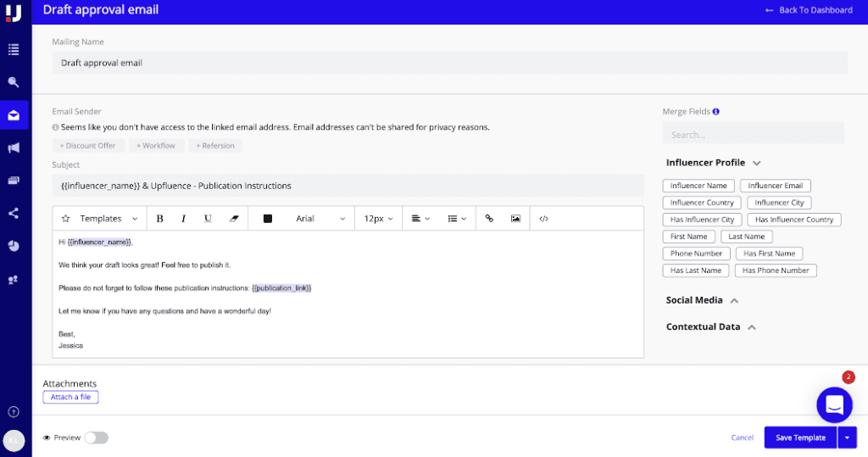Open the help question mark icon

14,411
